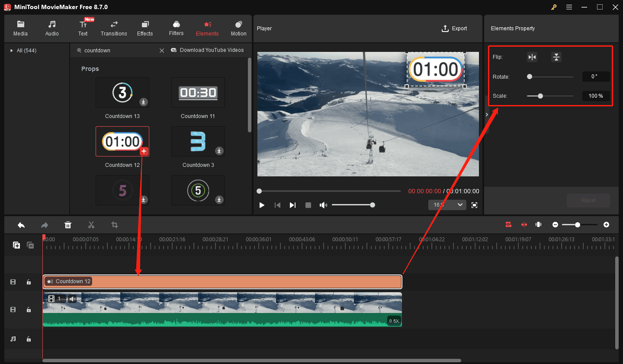
Task: Remove empty track icon
Action: (x=30, y=245)
